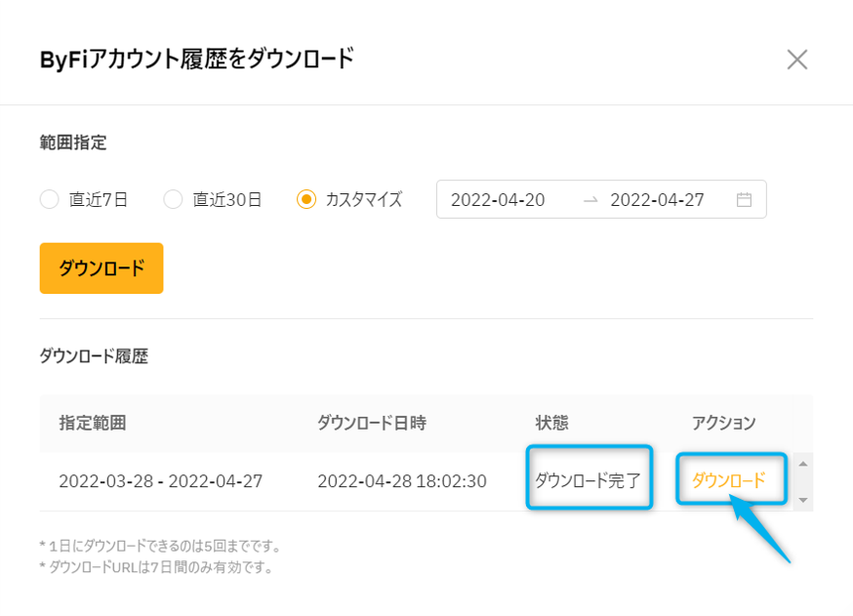
Task: Select the カスタマイズ radio option
Action: click(x=306, y=199)
